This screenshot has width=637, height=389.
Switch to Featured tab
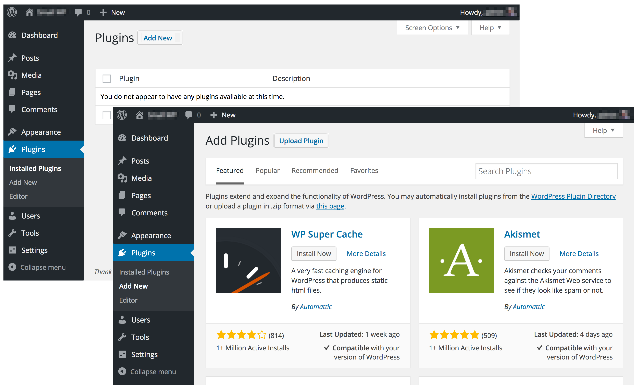pyautogui.click(x=230, y=171)
